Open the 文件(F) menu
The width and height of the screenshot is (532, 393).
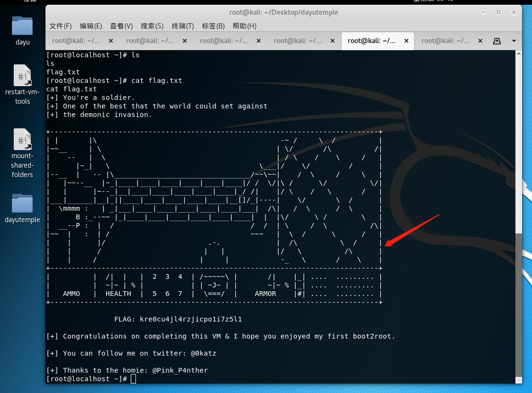(x=60, y=26)
